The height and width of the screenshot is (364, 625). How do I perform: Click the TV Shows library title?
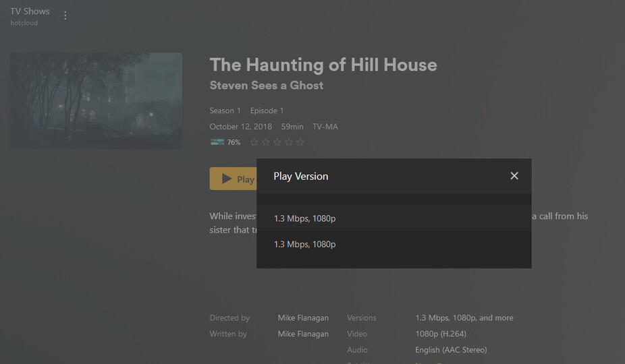(x=30, y=11)
